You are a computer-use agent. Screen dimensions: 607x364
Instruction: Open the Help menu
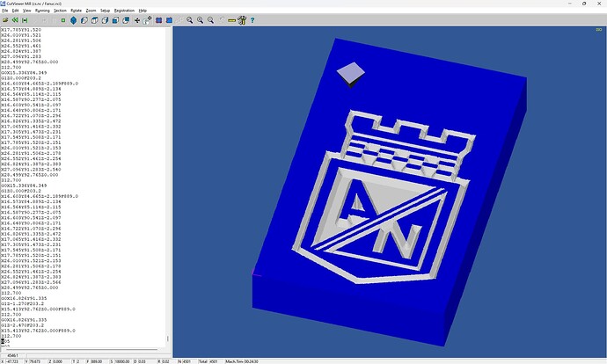pos(143,11)
